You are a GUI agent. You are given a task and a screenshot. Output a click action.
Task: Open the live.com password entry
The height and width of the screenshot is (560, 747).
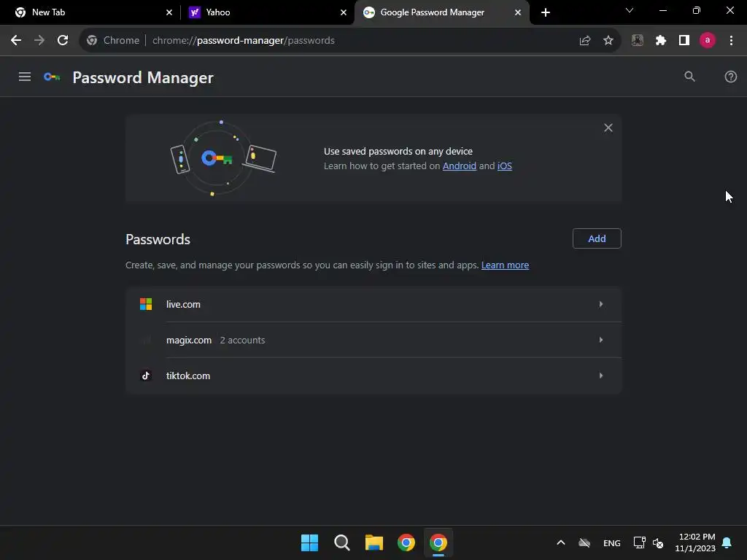pyautogui.click(x=373, y=304)
